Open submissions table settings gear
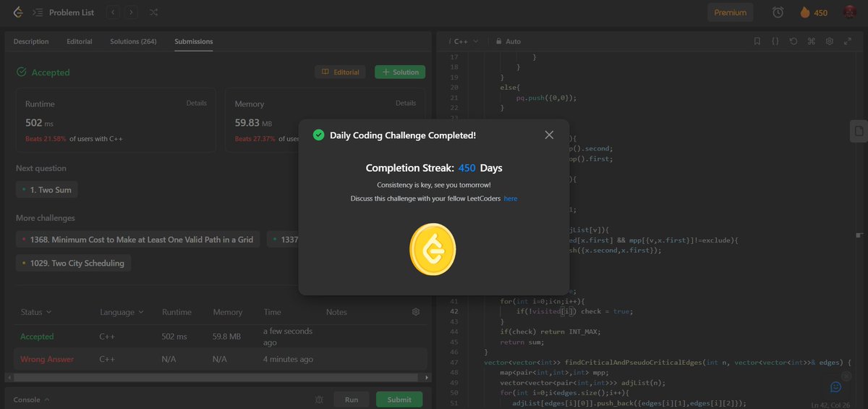 point(416,312)
